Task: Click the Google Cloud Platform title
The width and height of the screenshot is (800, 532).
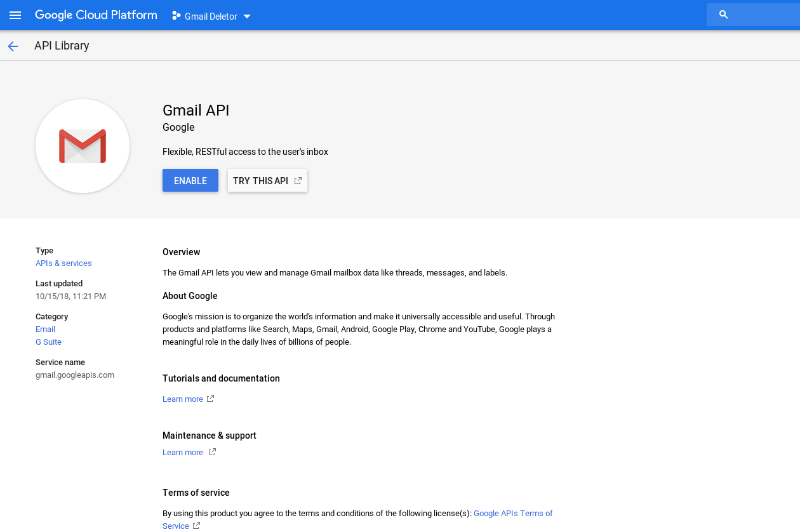Action: point(96,15)
